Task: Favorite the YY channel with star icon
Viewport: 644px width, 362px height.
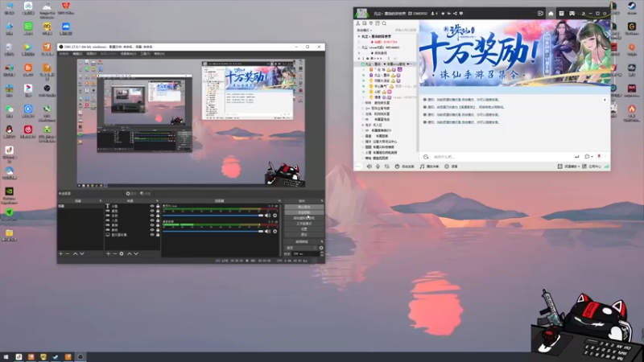Action: click(443, 14)
